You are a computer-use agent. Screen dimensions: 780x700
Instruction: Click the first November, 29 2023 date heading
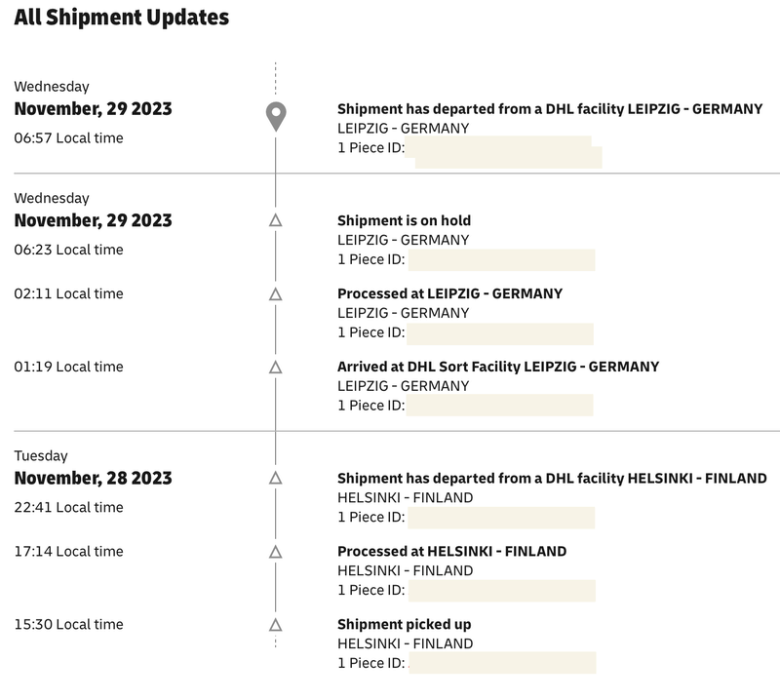click(x=93, y=109)
